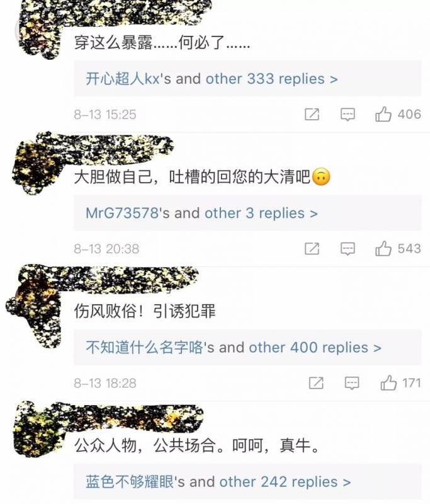Reply to the comment posted at 8-13 20:38
The width and height of the screenshot is (430, 504).
coord(348,249)
